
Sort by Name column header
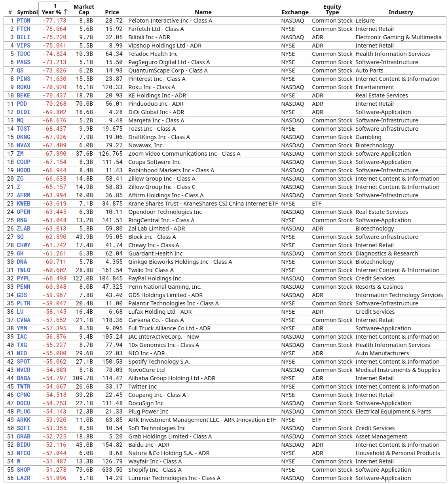click(203, 12)
